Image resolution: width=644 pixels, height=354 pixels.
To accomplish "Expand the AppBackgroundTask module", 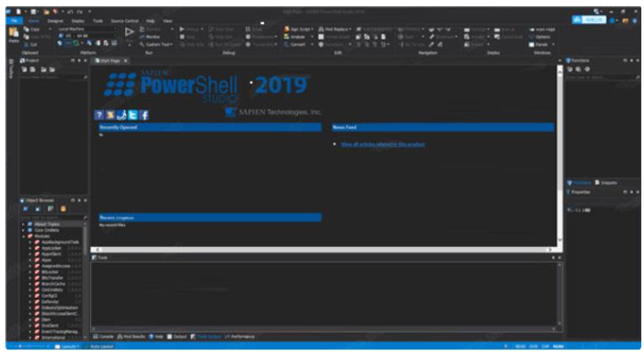I will 30,243.
